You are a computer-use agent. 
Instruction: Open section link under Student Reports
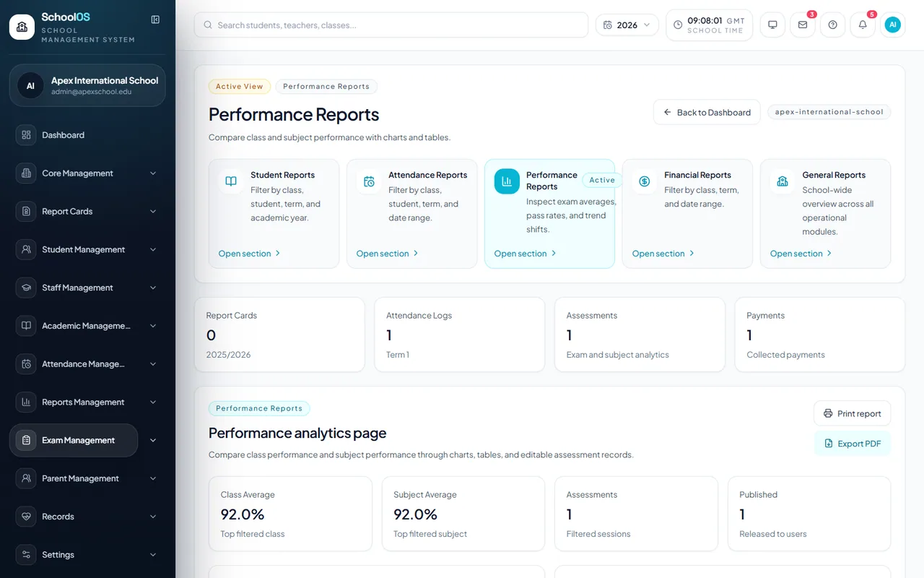coord(249,254)
